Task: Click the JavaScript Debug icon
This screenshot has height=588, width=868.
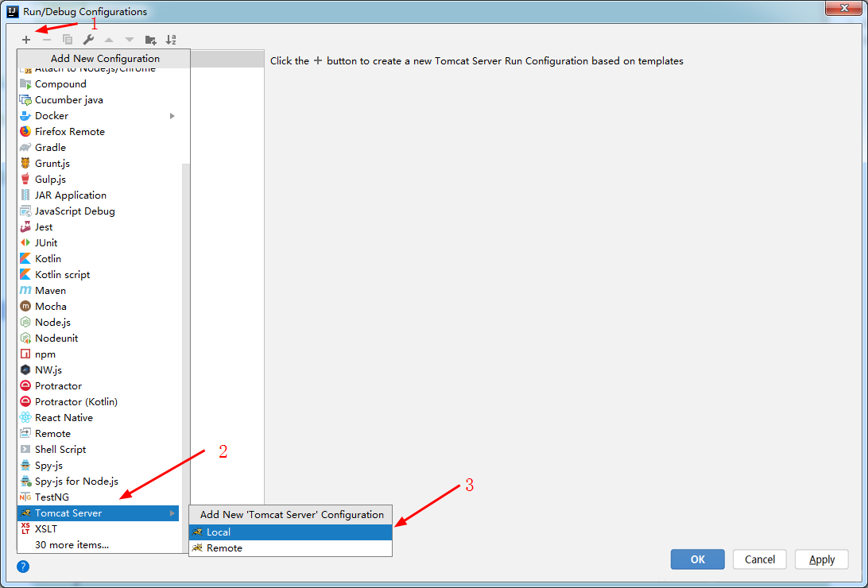Action: tap(25, 211)
